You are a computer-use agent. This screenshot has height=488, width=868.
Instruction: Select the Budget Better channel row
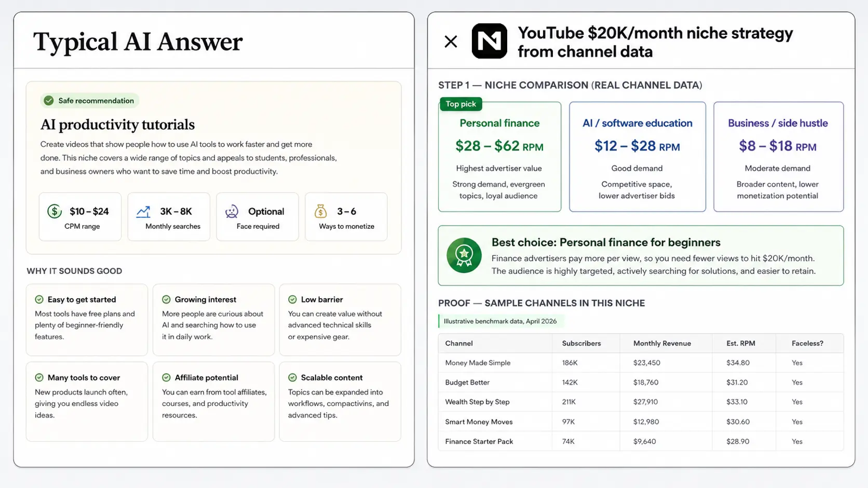pyautogui.click(x=641, y=382)
